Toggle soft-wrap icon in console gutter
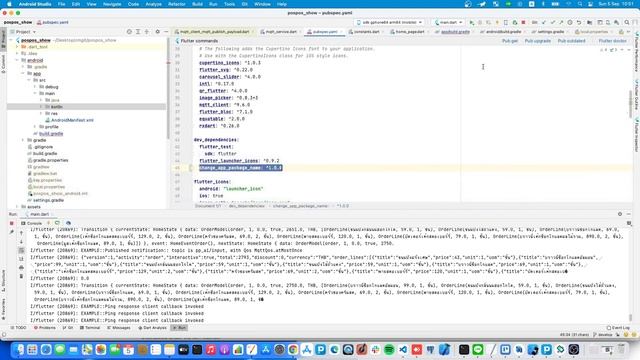This screenshot has width=640, height=360. (x=22, y=250)
